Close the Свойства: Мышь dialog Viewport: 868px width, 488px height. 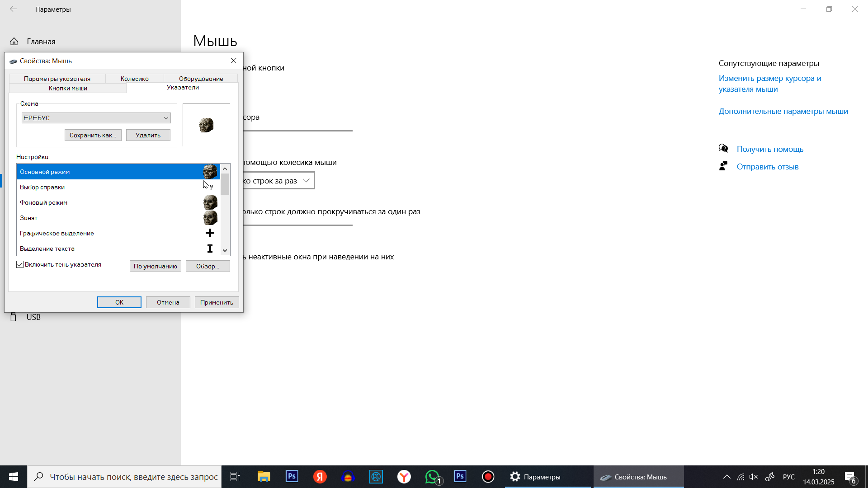tap(234, 61)
